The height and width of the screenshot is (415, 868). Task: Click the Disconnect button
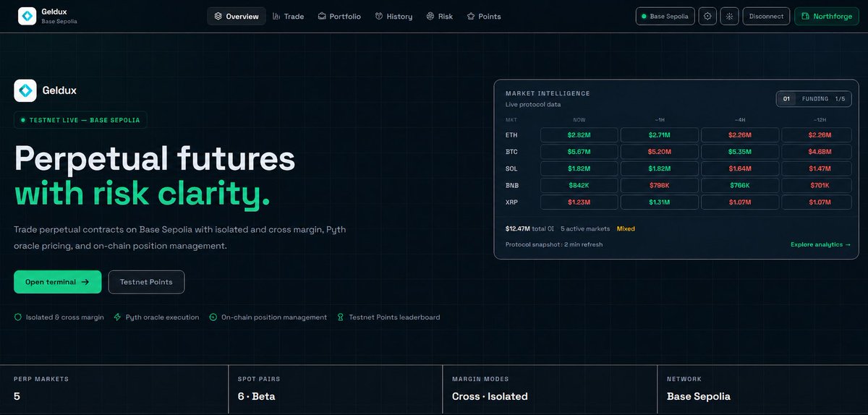click(766, 16)
